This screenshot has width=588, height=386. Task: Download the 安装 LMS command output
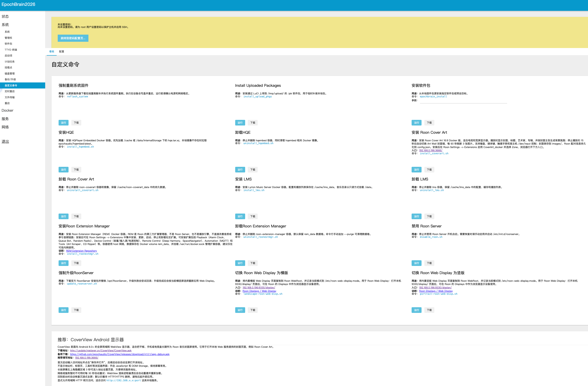tap(252, 216)
